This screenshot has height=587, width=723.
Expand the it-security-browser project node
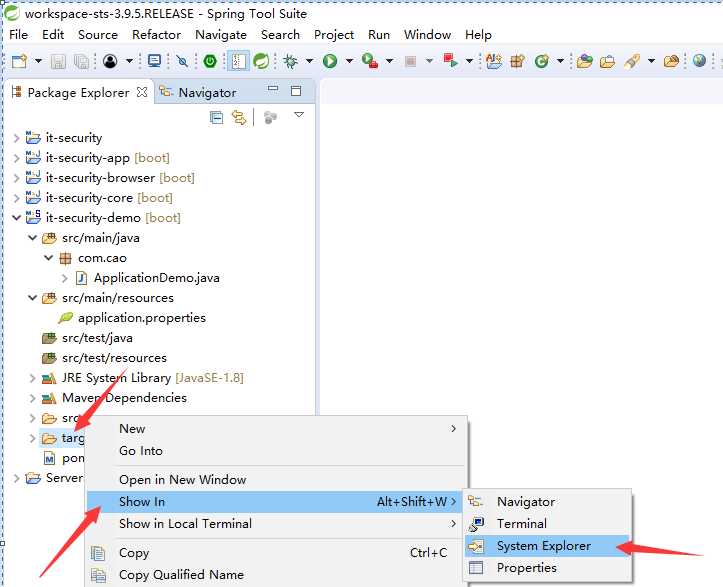(17, 178)
